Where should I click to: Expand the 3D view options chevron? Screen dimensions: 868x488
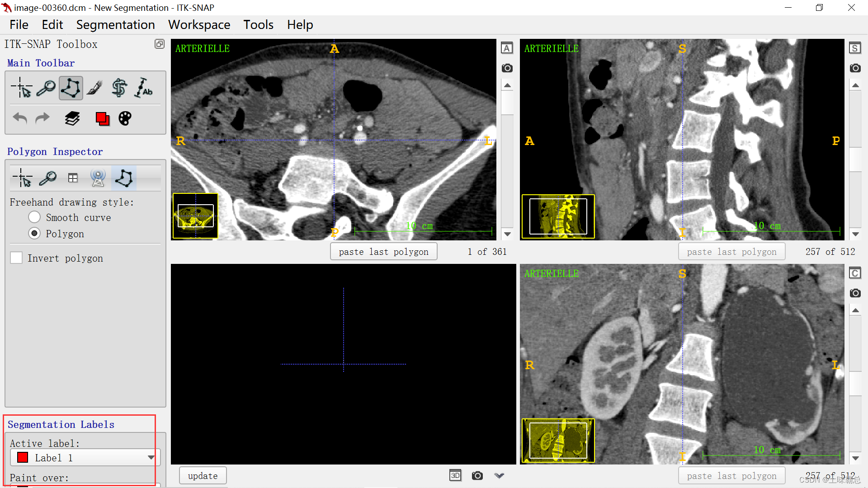[x=499, y=476]
